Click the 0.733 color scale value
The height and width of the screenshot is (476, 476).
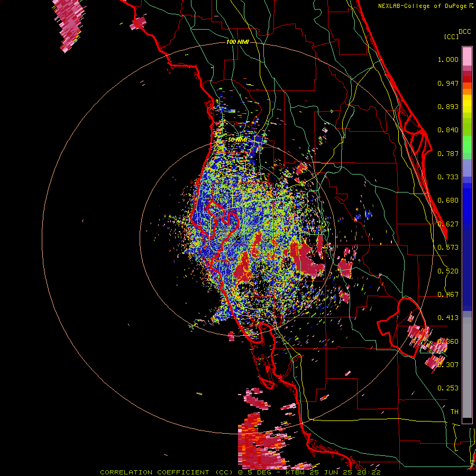click(x=448, y=177)
